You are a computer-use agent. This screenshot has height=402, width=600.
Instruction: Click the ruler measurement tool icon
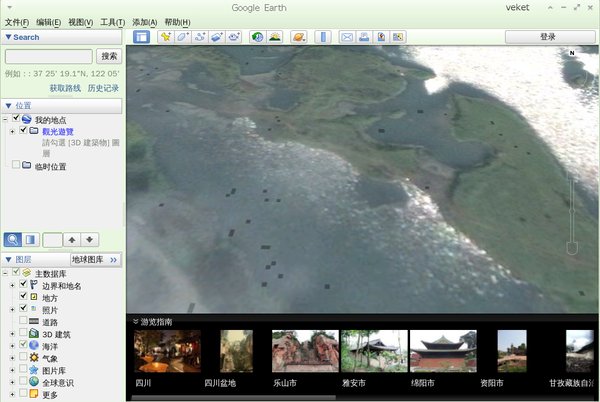point(322,37)
